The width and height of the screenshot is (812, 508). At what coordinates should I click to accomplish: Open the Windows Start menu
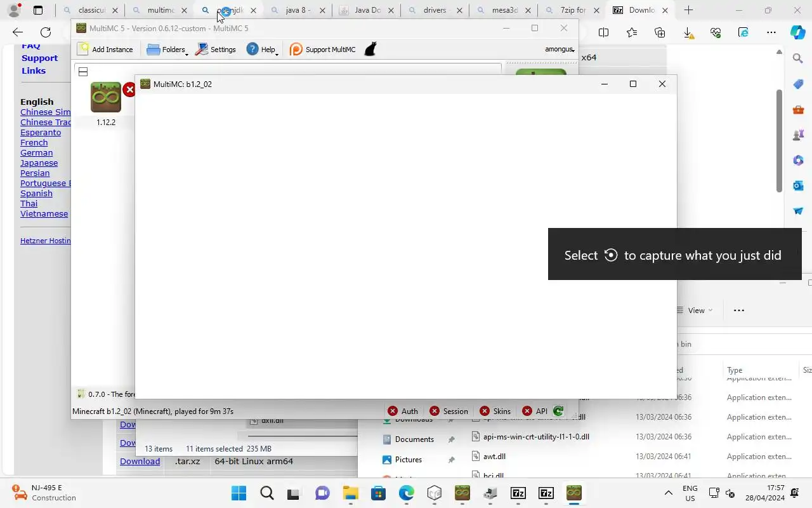point(239,493)
